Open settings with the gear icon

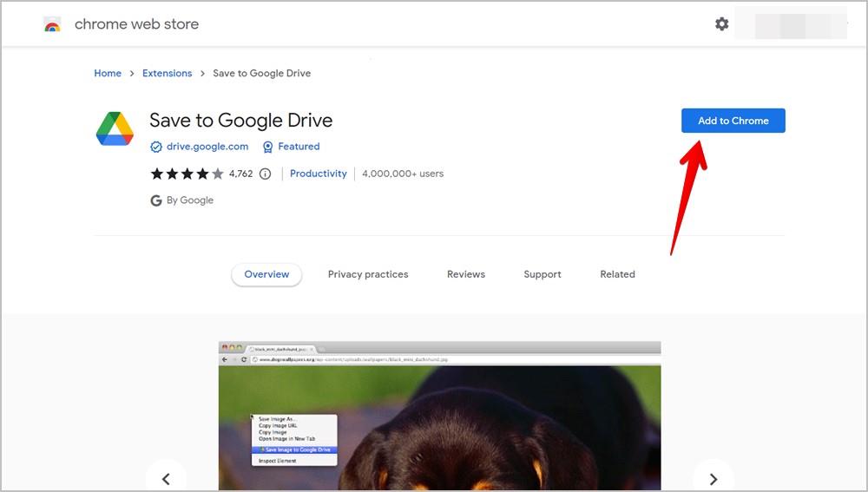pyautogui.click(x=721, y=23)
